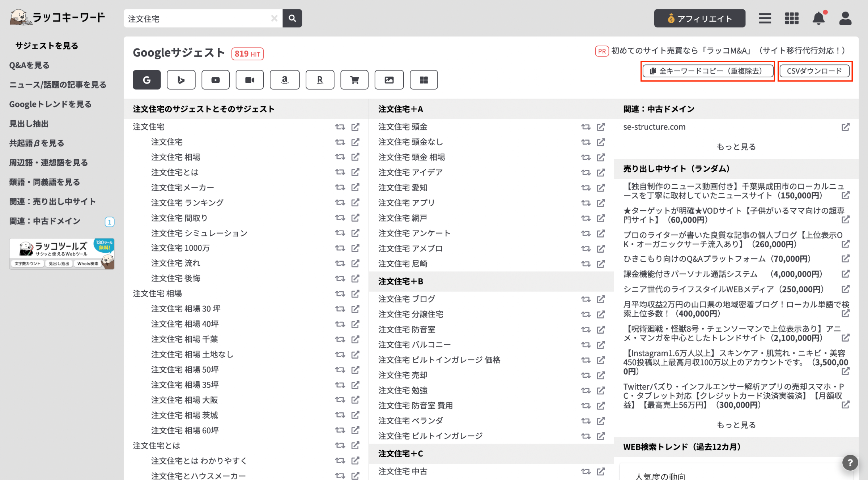
Task: Open external link for 注文住宅メーカー
Action: pos(356,187)
